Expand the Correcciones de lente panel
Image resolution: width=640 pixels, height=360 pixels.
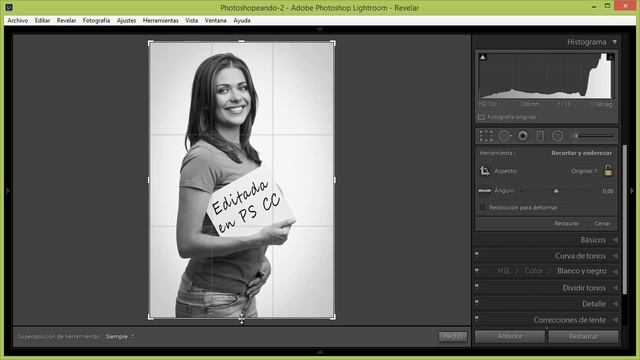(615, 320)
